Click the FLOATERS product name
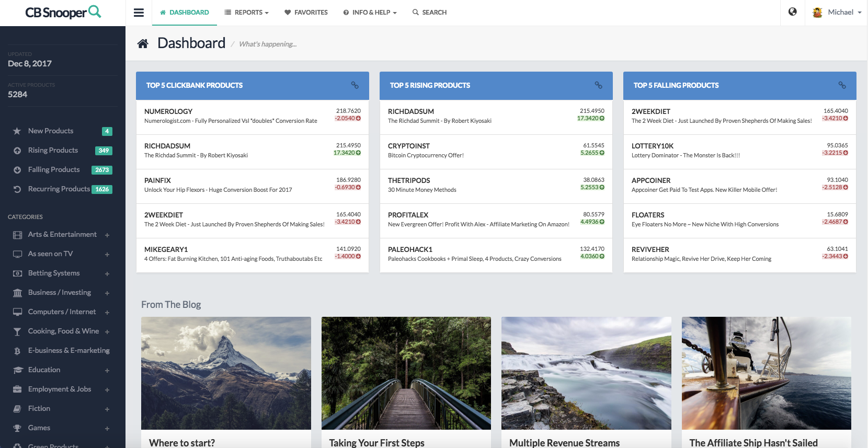The image size is (868, 448). tap(648, 215)
